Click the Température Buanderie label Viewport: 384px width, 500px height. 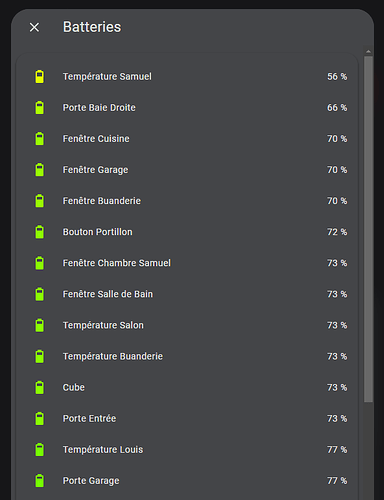point(113,356)
